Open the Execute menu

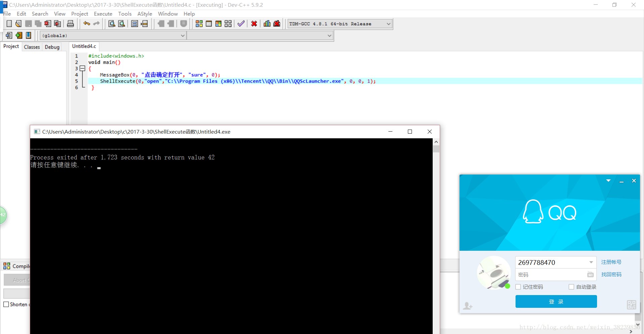(103, 14)
